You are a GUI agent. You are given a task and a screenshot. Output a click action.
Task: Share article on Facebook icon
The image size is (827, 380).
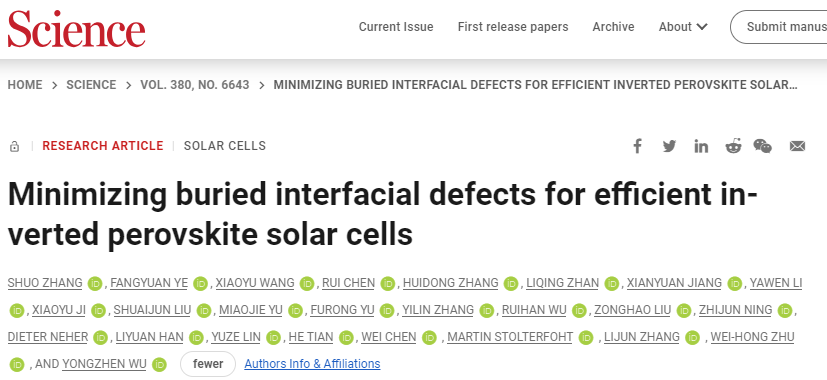tap(638, 146)
